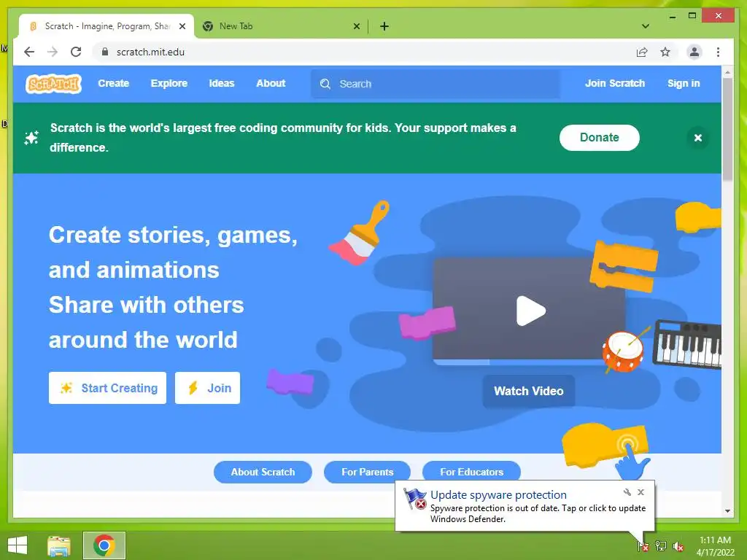
Task: Open network tray icon
Action: (x=660, y=546)
